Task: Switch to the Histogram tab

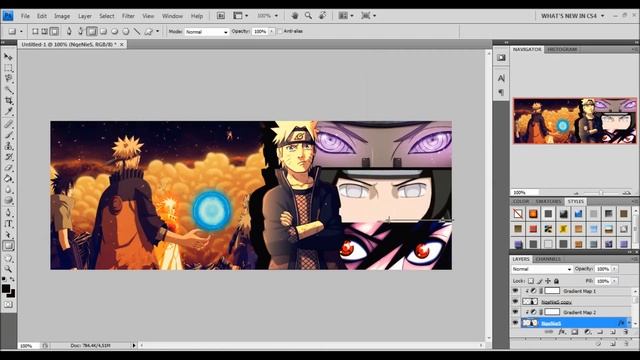Action: 562,49
